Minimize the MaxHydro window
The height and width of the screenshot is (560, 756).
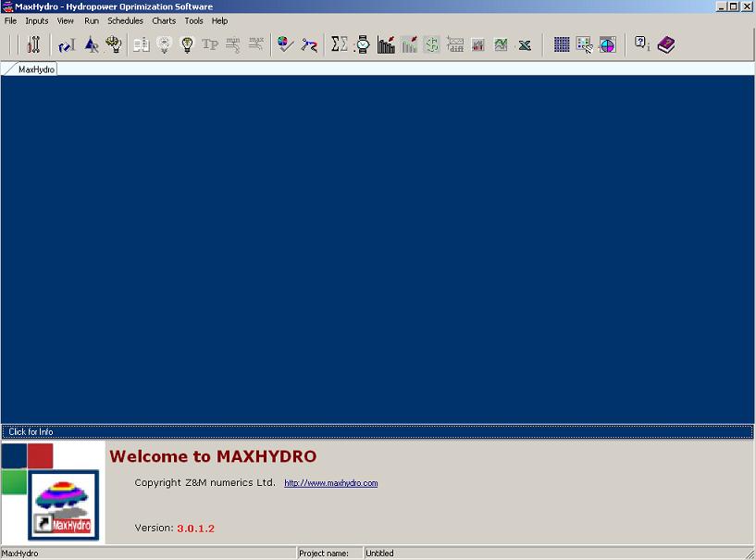[721, 6]
